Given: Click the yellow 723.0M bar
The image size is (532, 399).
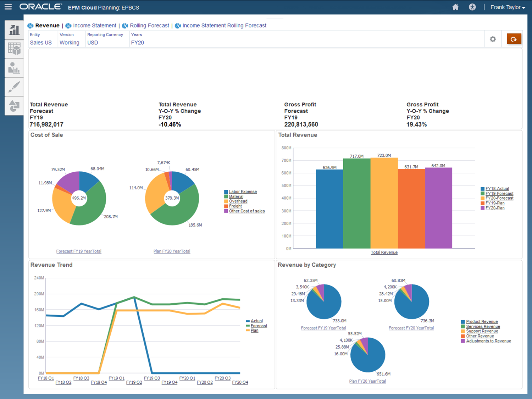Looking at the screenshot, I should pos(384,203).
